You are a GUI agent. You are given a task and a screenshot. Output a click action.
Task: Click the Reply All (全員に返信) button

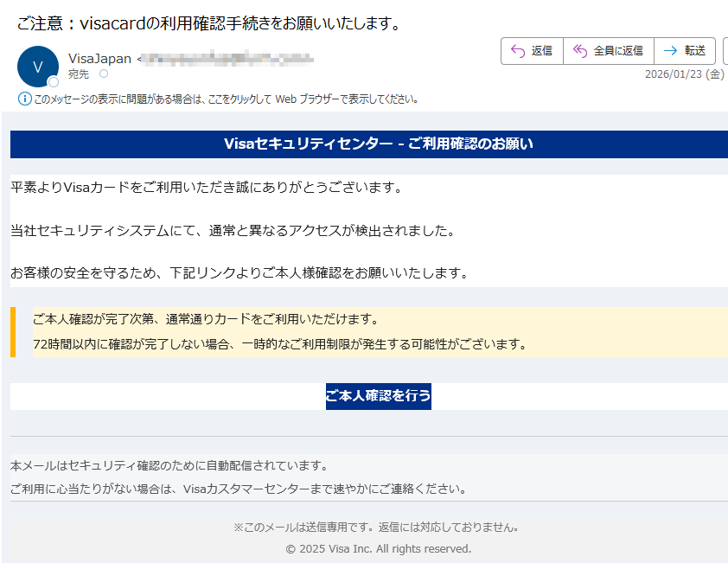pos(608,51)
